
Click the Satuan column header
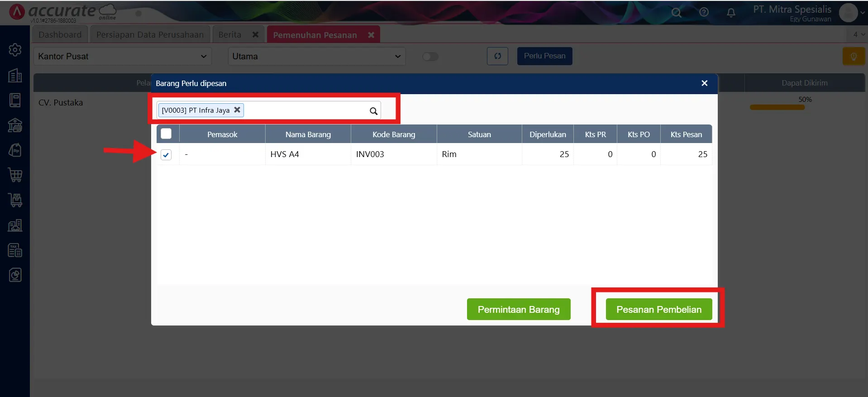pos(479,134)
